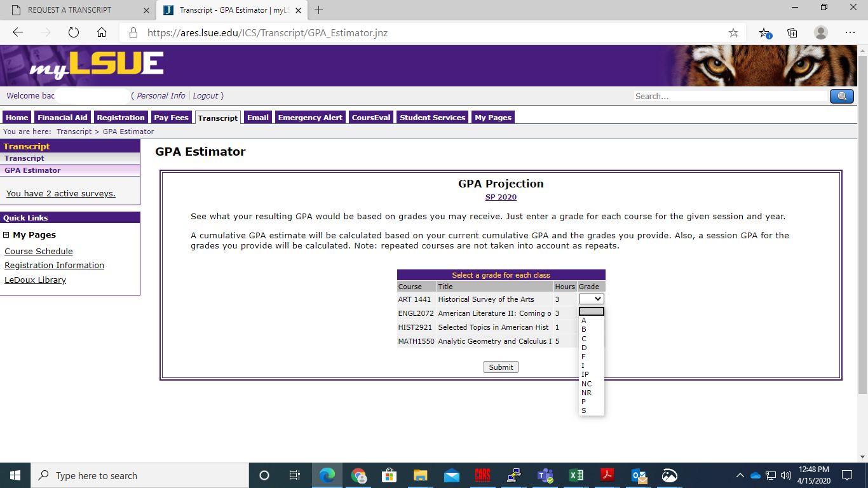
Task: Open Course Schedule quick link
Action: pos(39,252)
